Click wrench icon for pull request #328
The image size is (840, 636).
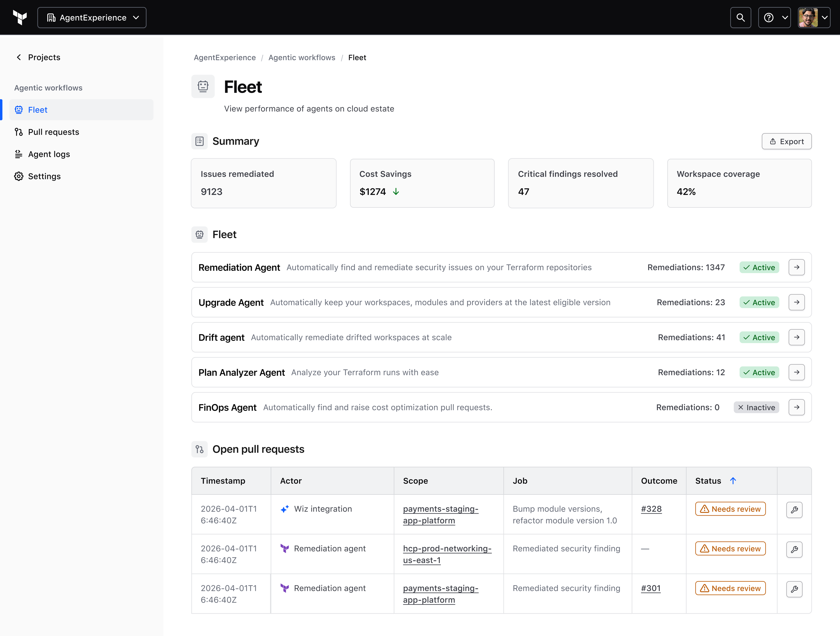click(x=794, y=510)
